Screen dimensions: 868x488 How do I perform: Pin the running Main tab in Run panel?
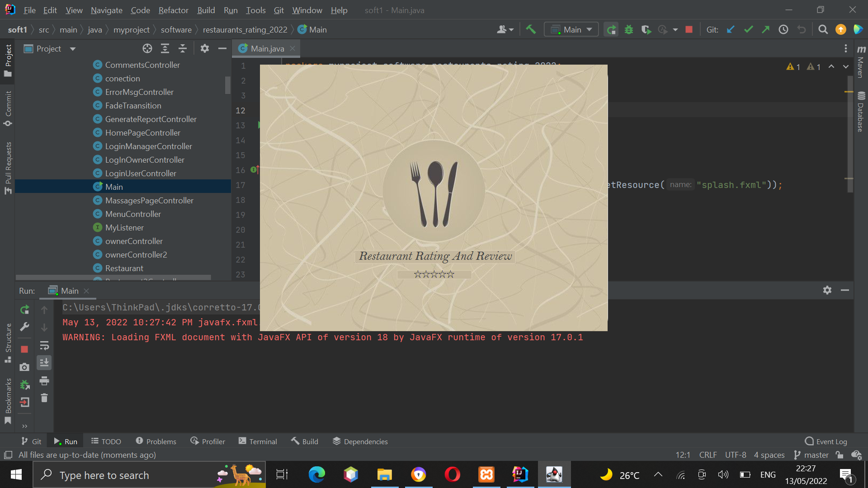(x=68, y=291)
